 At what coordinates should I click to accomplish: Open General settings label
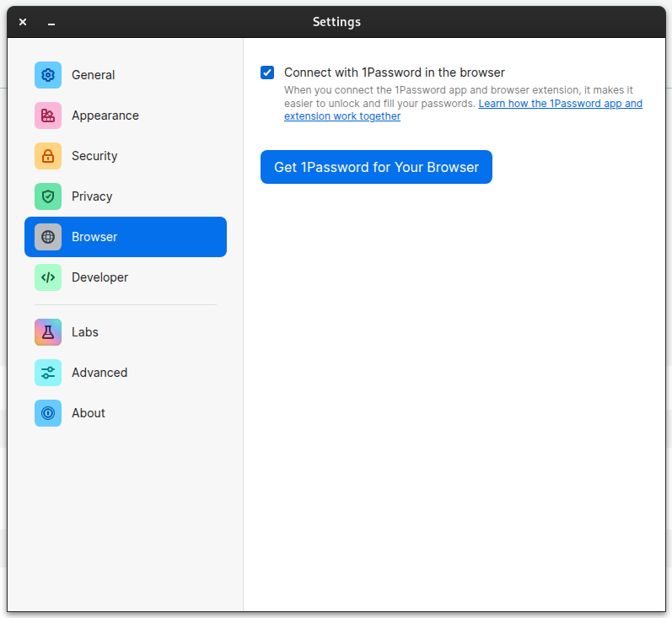pos(93,75)
